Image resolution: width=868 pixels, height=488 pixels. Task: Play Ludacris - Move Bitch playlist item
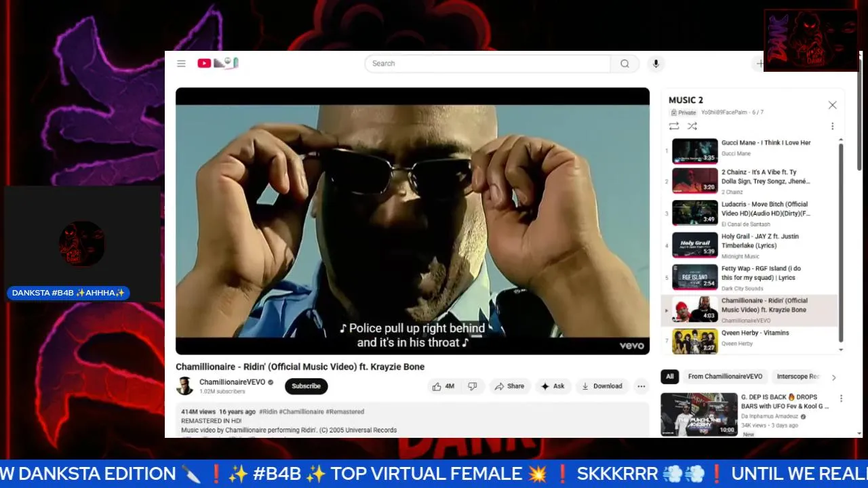749,213
